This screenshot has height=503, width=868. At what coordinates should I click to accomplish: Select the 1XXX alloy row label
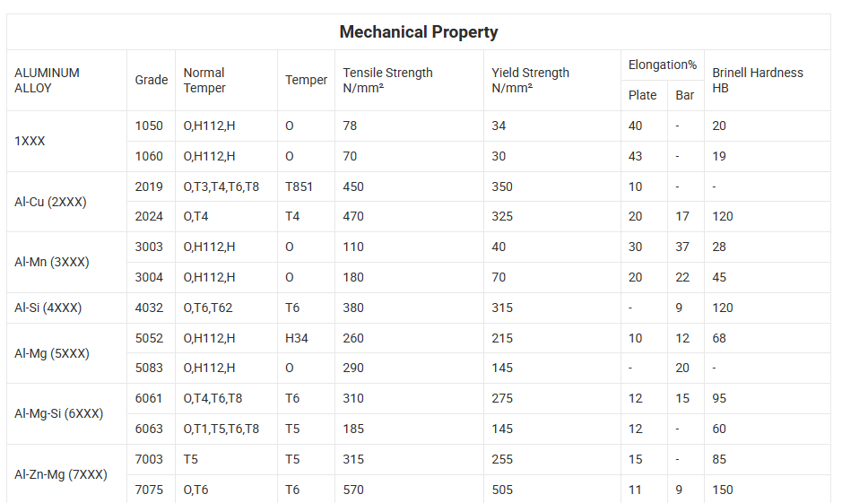tap(30, 142)
